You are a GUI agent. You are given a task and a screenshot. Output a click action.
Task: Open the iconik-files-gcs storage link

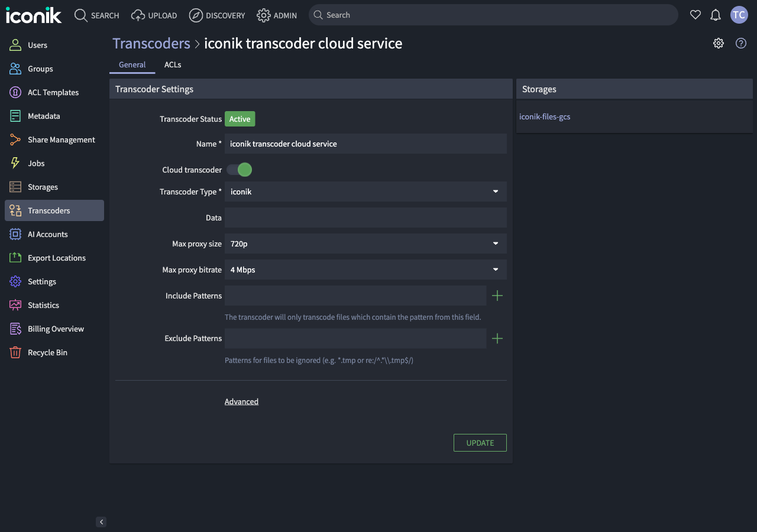coord(544,116)
